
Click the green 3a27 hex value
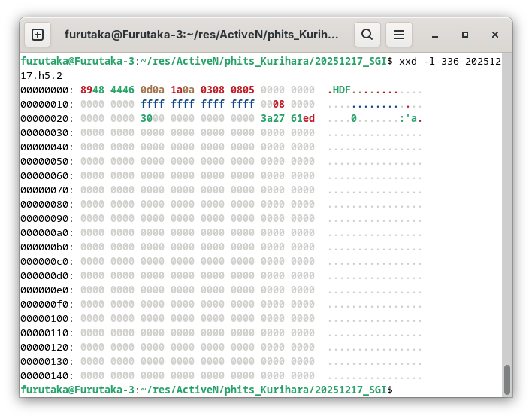click(x=272, y=118)
